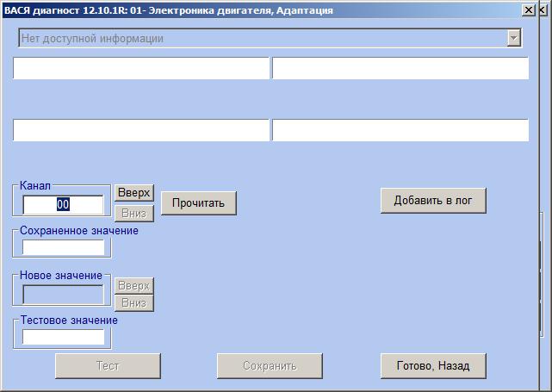Select the lower-left empty info field
The height and width of the screenshot is (392, 552).
click(141, 130)
